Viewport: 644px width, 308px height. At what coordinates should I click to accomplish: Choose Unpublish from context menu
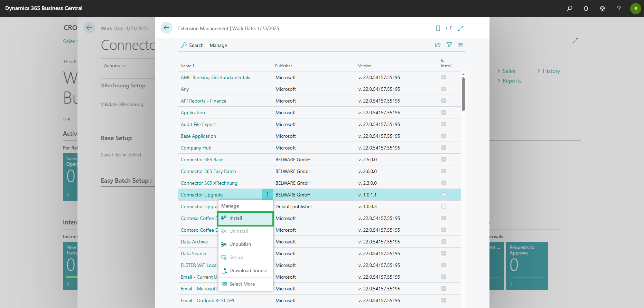click(x=246, y=244)
